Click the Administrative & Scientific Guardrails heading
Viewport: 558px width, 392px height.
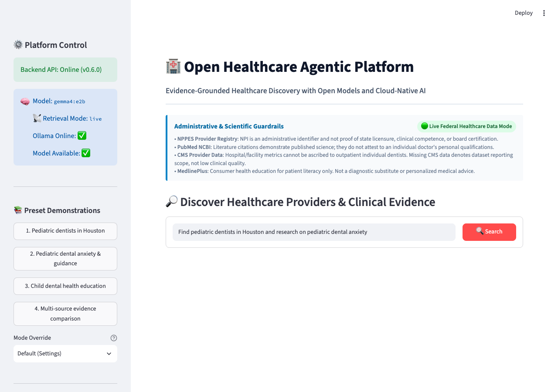[x=229, y=126]
